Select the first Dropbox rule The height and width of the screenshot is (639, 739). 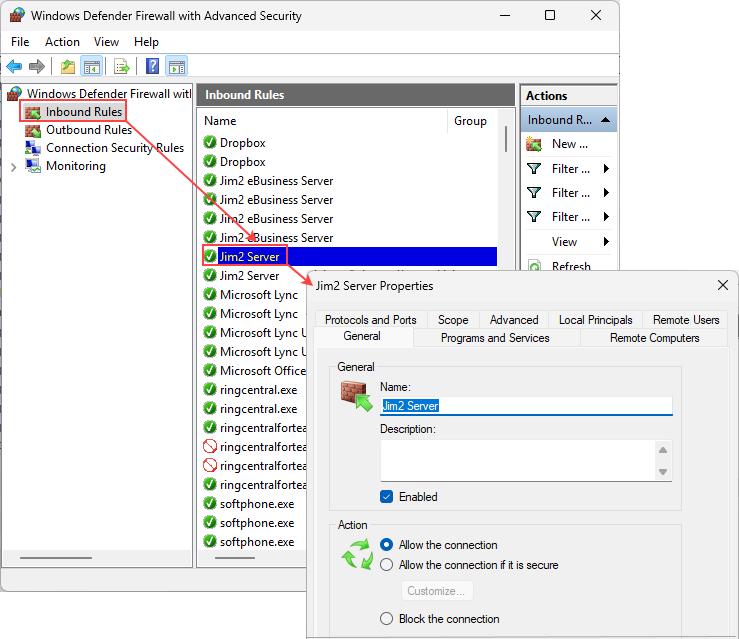coord(242,143)
